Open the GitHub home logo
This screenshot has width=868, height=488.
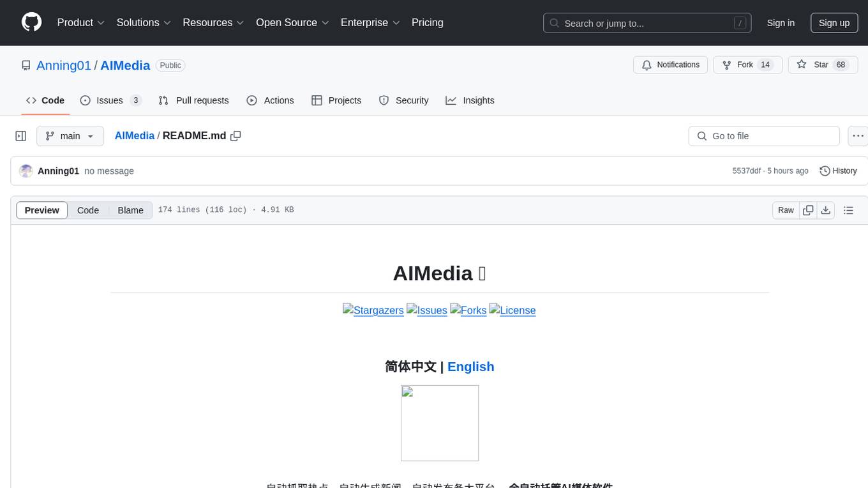(32, 22)
